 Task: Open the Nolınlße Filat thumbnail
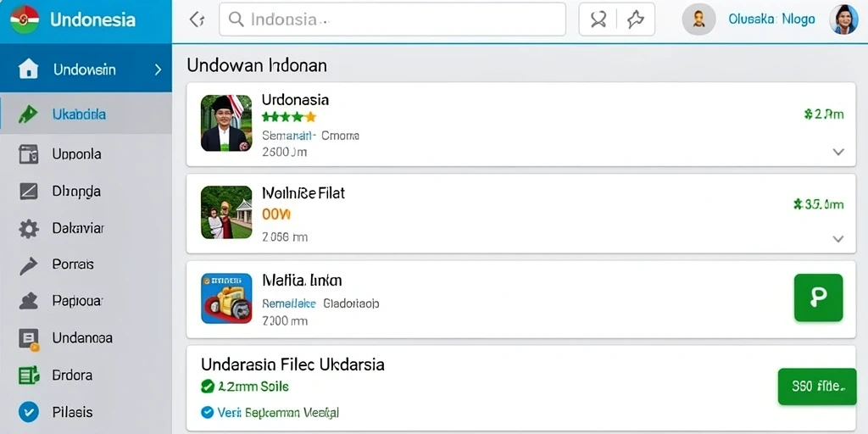(225, 212)
